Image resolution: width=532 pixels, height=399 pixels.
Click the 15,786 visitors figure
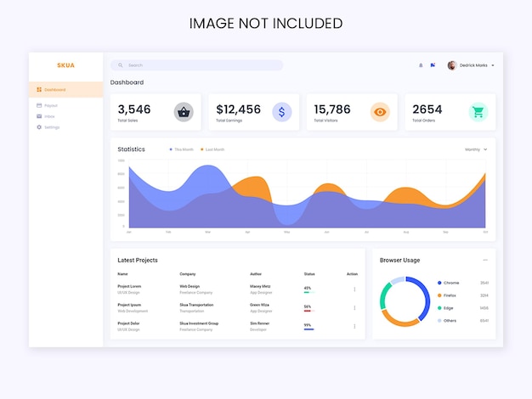point(332,110)
